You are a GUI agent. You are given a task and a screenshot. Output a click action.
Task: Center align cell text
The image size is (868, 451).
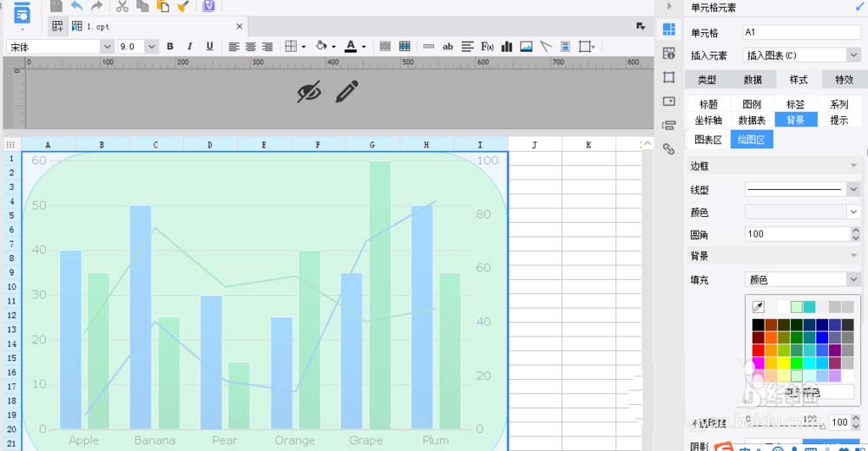pyautogui.click(x=250, y=47)
